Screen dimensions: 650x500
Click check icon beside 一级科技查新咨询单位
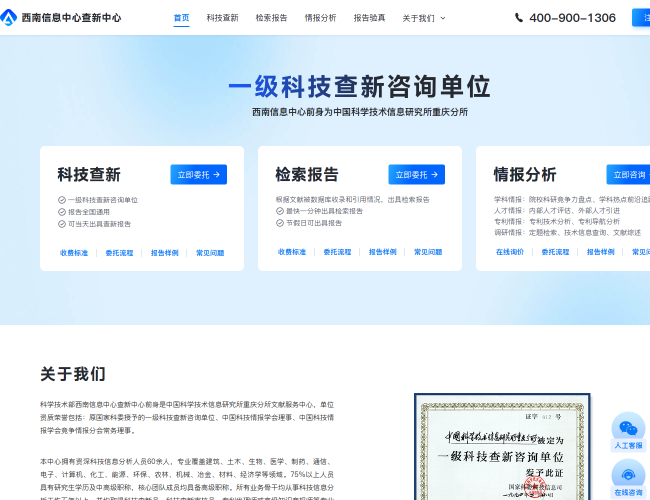tap(62, 200)
